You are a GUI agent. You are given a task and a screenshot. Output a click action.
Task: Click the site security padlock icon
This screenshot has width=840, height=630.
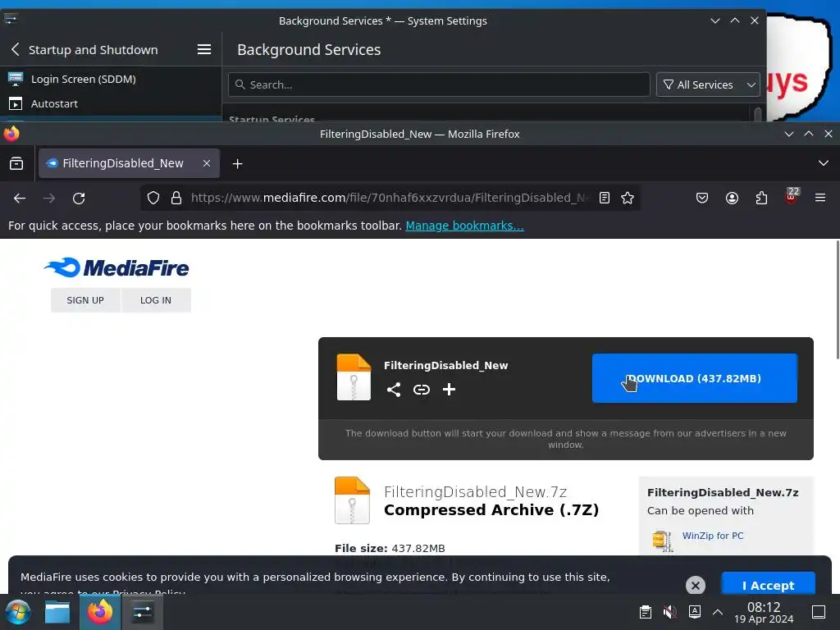point(176,199)
